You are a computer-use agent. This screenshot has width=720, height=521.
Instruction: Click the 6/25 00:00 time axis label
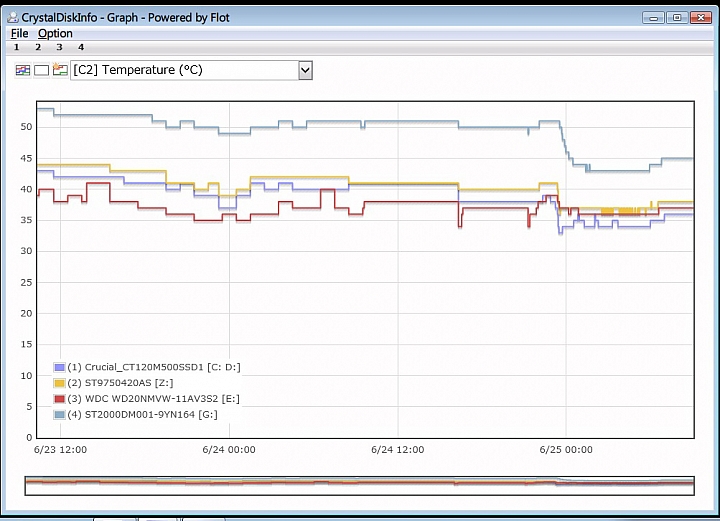click(566, 450)
